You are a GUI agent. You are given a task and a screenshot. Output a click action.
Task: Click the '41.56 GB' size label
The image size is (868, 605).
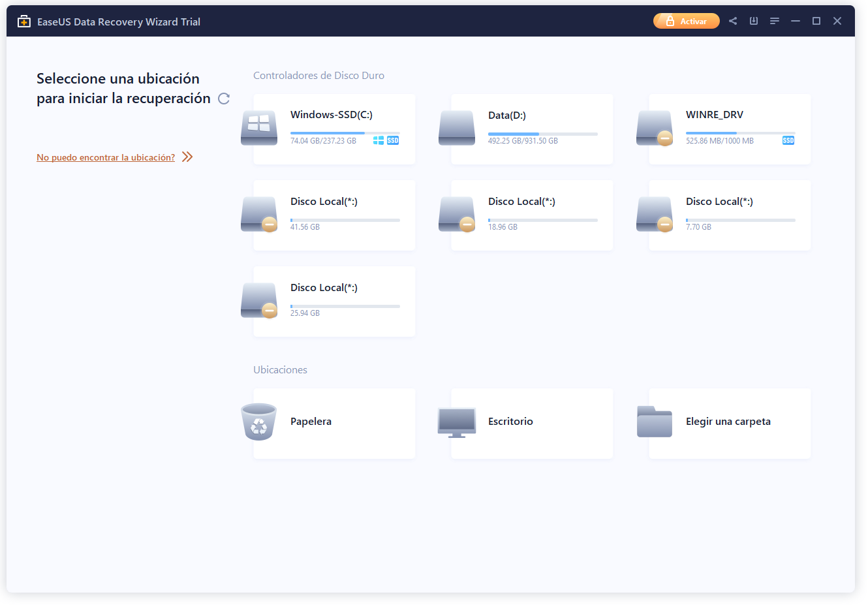tap(305, 227)
